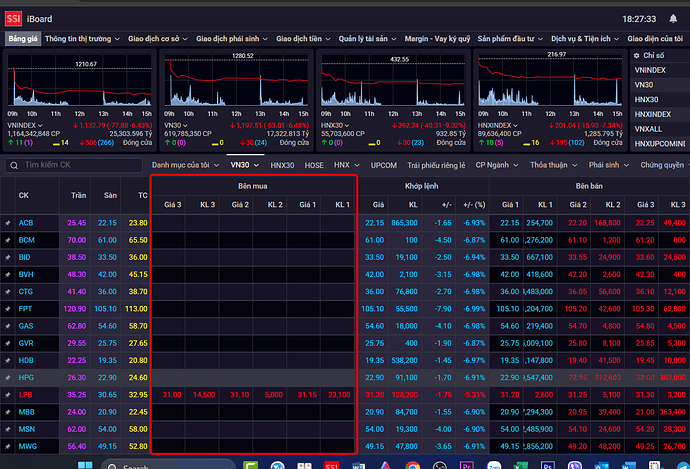The height and width of the screenshot is (469, 690).
Task: Click the SSI logo icon
Action: pyautogui.click(x=14, y=17)
